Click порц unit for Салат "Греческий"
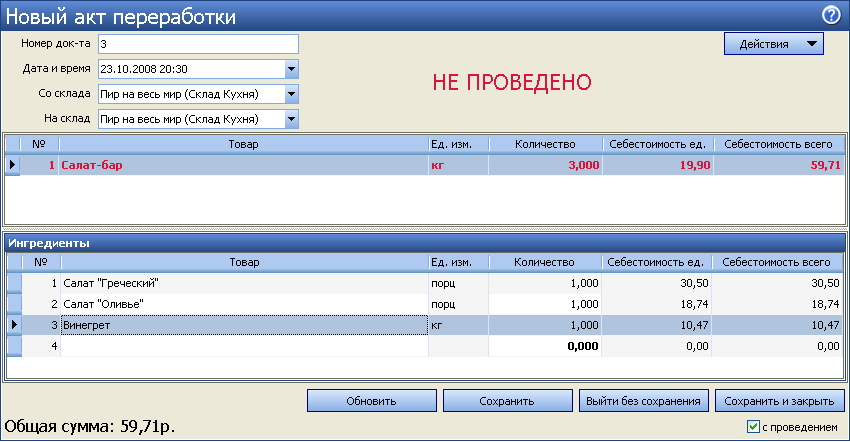This screenshot has width=850, height=442. click(458, 283)
